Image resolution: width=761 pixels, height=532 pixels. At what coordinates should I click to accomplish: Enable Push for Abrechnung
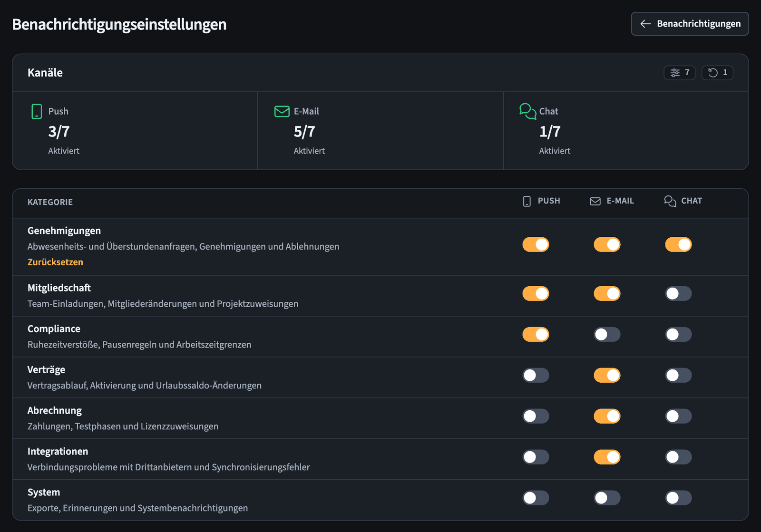pyautogui.click(x=536, y=416)
